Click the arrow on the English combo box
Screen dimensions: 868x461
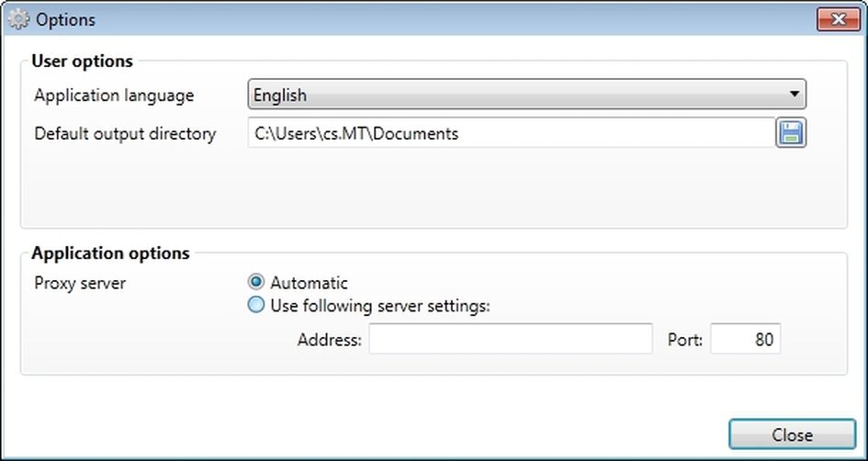point(794,95)
